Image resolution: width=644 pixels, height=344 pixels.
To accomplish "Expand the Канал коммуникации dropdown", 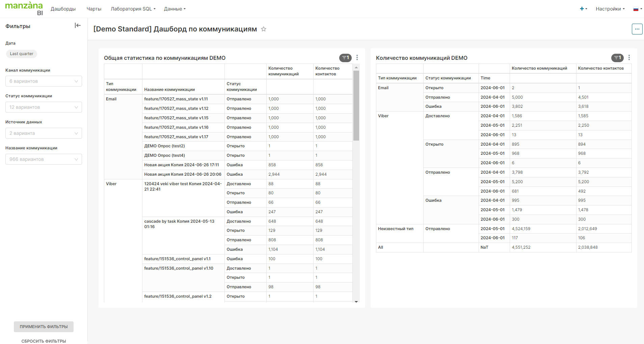I will click(44, 81).
